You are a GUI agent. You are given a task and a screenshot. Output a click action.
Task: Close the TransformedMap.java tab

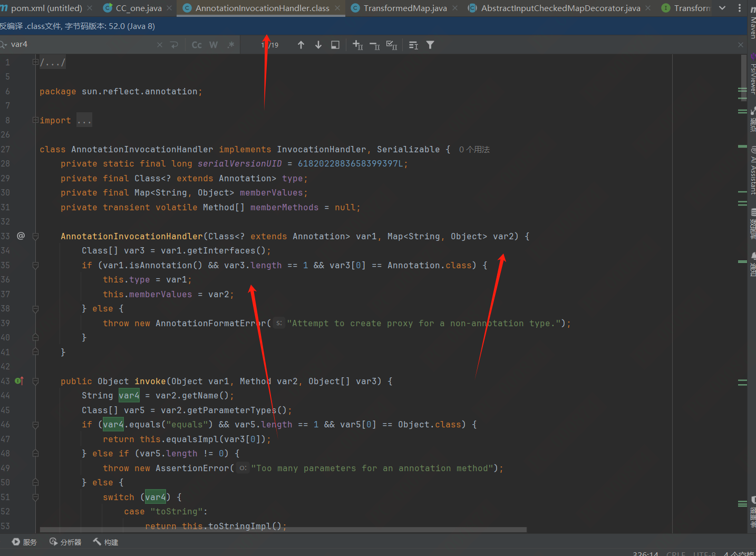pyautogui.click(x=455, y=8)
